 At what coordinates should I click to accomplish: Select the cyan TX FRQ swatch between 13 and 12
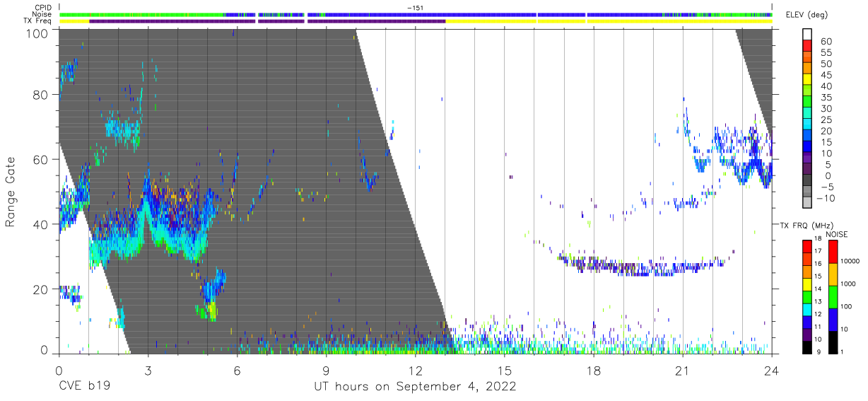pyautogui.click(x=807, y=308)
